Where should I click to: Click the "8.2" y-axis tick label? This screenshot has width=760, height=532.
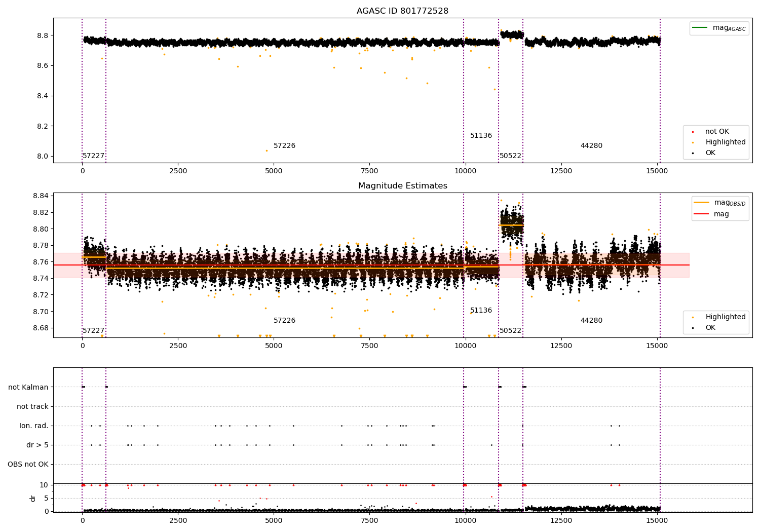click(x=43, y=126)
